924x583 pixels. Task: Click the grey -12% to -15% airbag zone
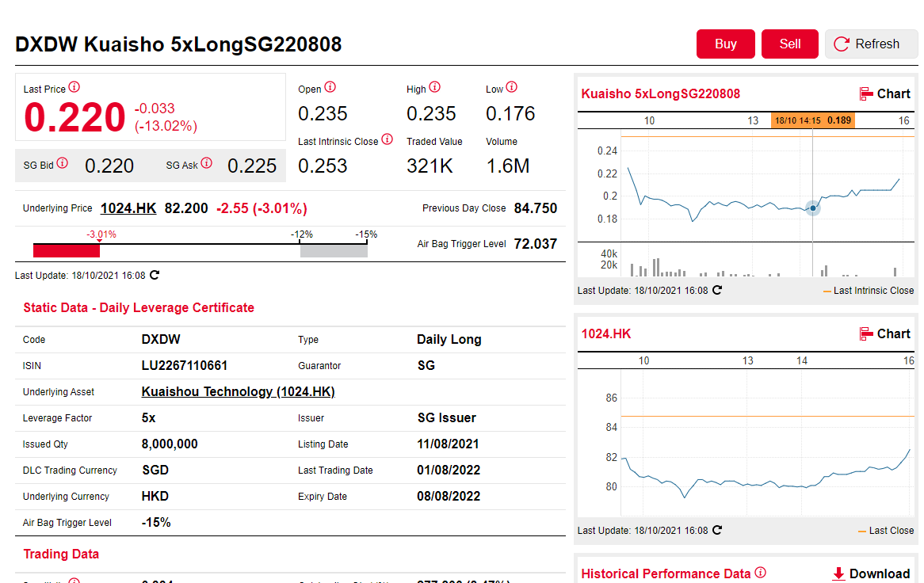[x=334, y=251]
